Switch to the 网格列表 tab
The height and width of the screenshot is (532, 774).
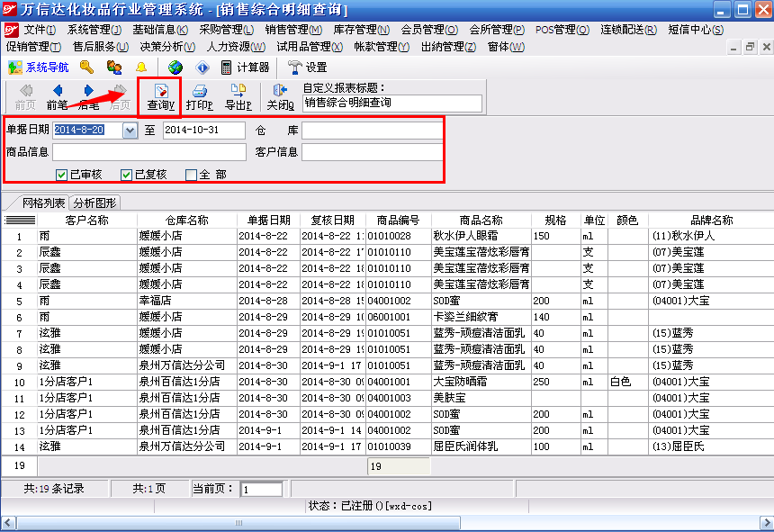[x=43, y=203]
